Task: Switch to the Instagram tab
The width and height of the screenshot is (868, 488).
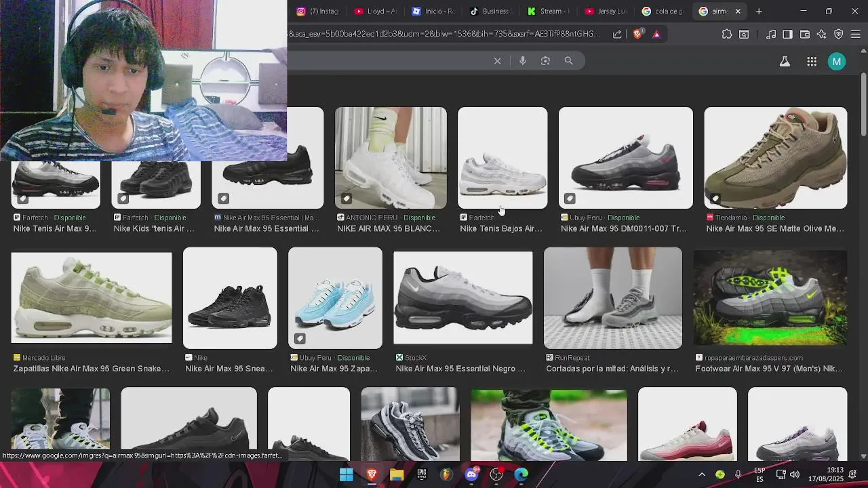Action: click(x=317, y=12)
